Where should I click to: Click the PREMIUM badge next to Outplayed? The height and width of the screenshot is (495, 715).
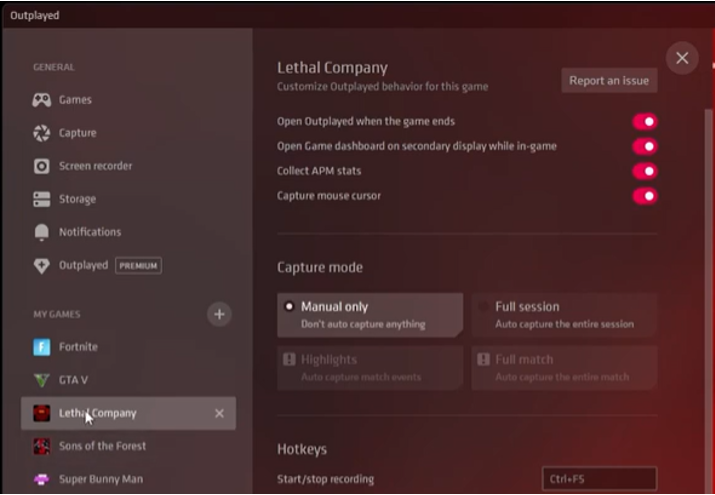[138, 266]
